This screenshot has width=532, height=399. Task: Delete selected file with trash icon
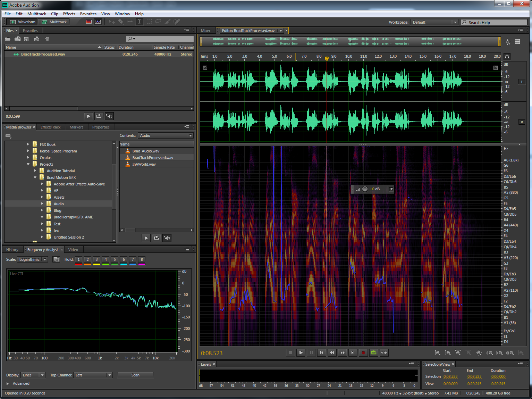coord(48,39)
